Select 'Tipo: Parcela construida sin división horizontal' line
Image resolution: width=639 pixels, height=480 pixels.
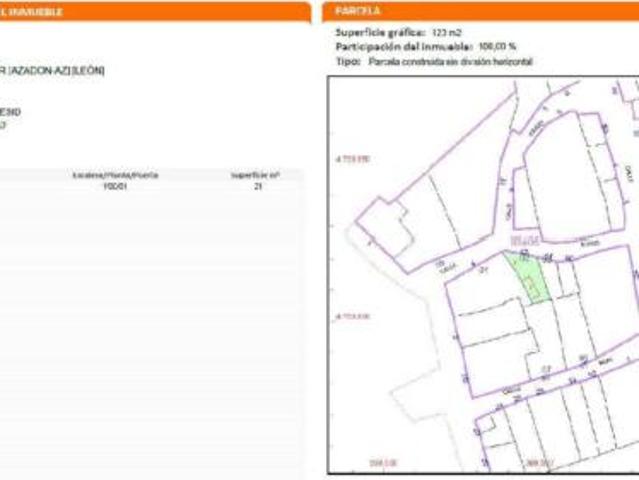434,62
